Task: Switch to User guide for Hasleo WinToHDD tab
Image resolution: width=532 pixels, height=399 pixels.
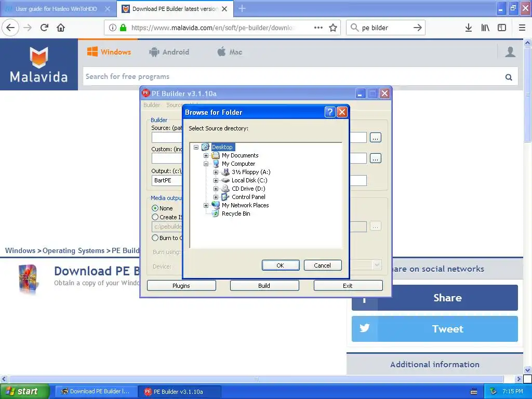Action: 56,9
